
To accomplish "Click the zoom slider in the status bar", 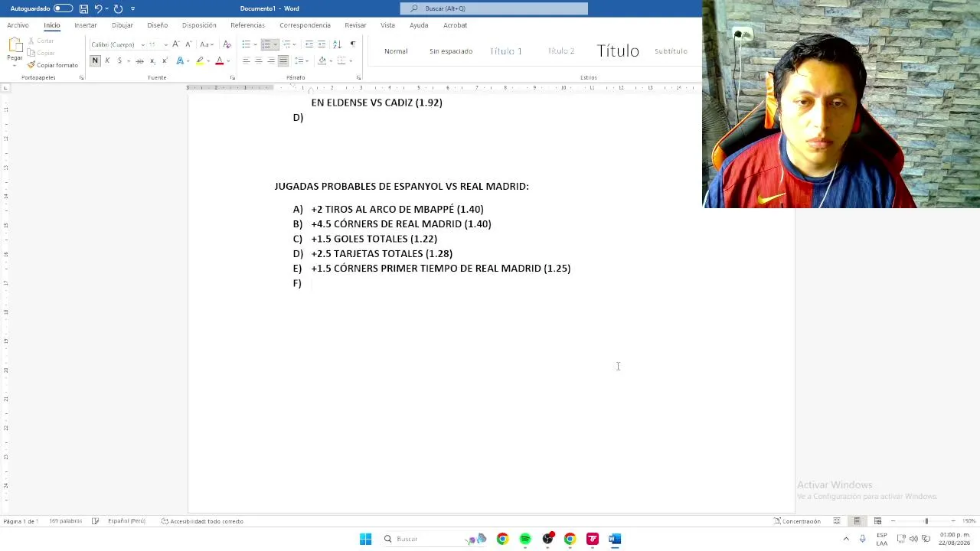I will (x=926, y=521).
